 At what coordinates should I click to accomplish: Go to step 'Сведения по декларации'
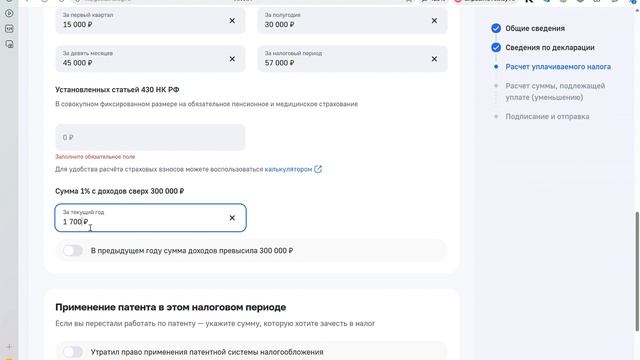click(x=550, y=47)
